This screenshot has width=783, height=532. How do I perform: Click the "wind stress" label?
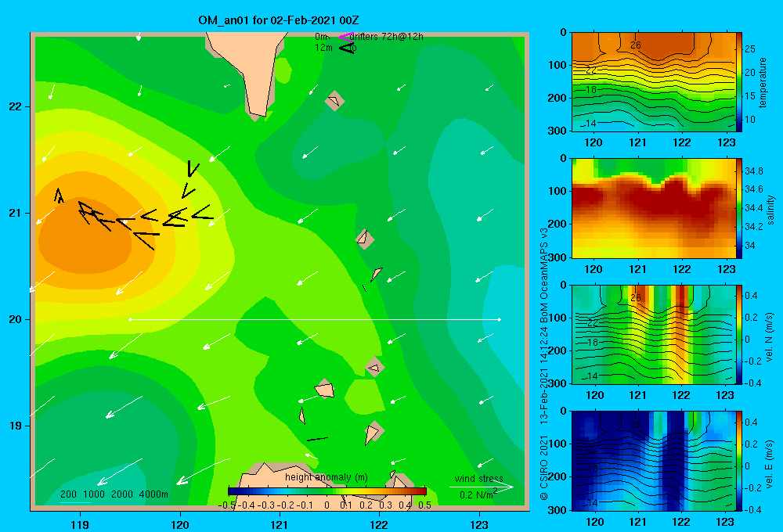478,479
